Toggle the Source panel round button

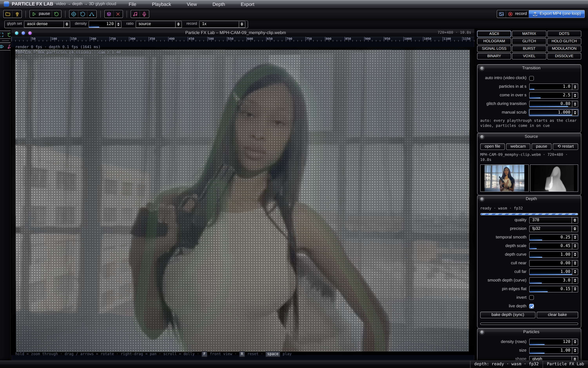click(x=482, y=137)
